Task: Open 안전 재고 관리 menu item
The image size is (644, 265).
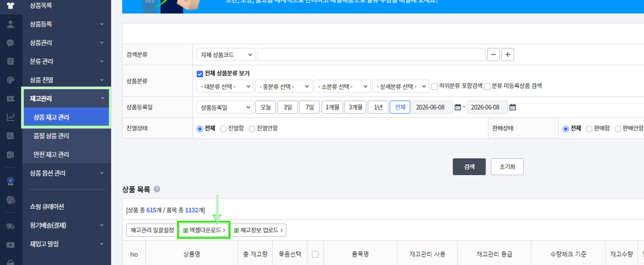Action: pos(51,154)
